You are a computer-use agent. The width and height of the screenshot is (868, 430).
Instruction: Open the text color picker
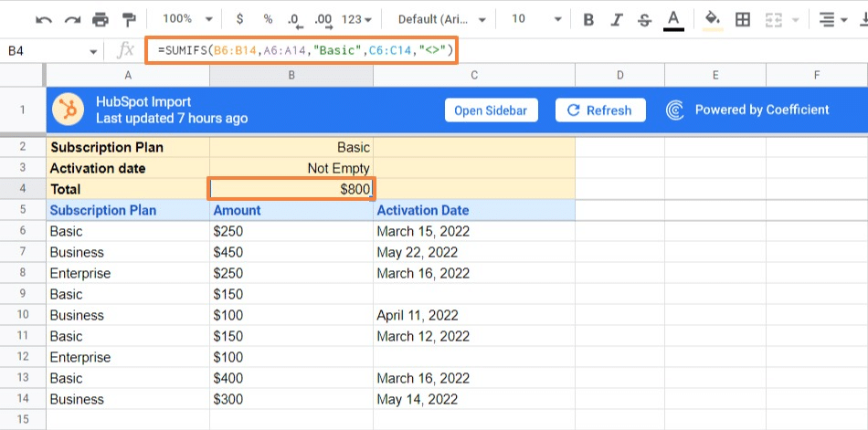674,19
